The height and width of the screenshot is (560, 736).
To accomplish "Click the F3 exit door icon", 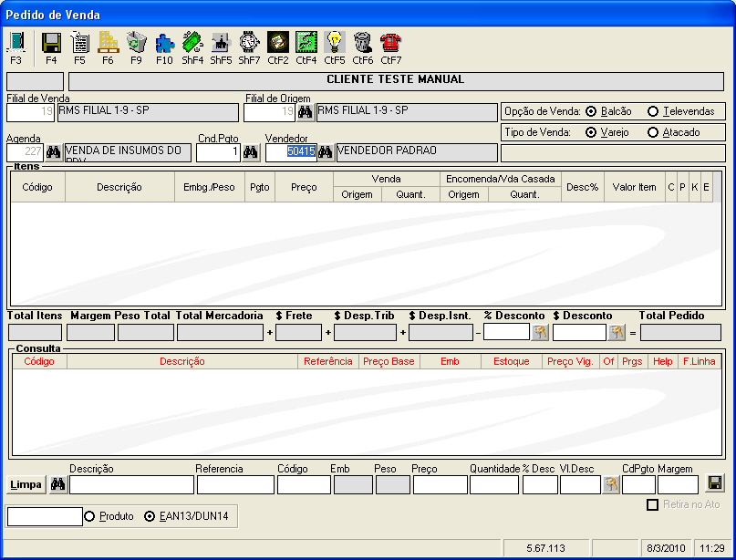I will pos(16,43).
